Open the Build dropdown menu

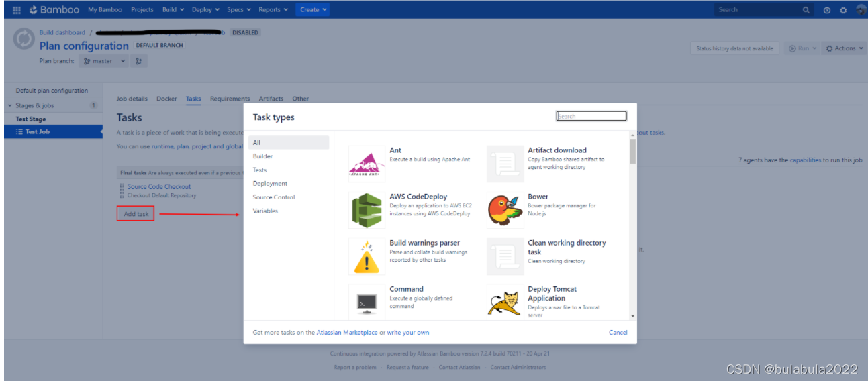173,10
